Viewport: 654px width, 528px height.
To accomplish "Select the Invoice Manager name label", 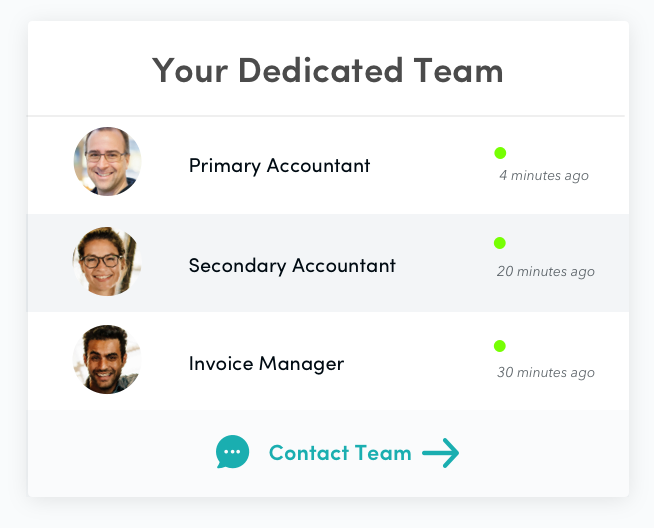I will click(266, 364).
